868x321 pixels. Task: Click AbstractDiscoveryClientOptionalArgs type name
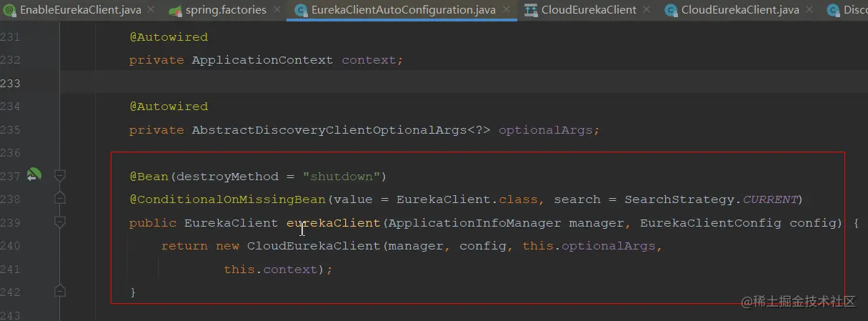tap(329, 130)
